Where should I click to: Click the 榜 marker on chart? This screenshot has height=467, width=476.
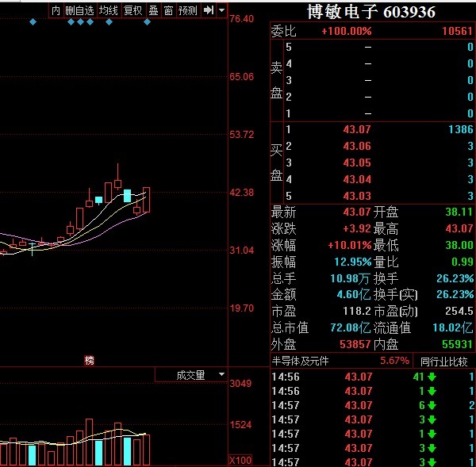(x=89, y=361)
